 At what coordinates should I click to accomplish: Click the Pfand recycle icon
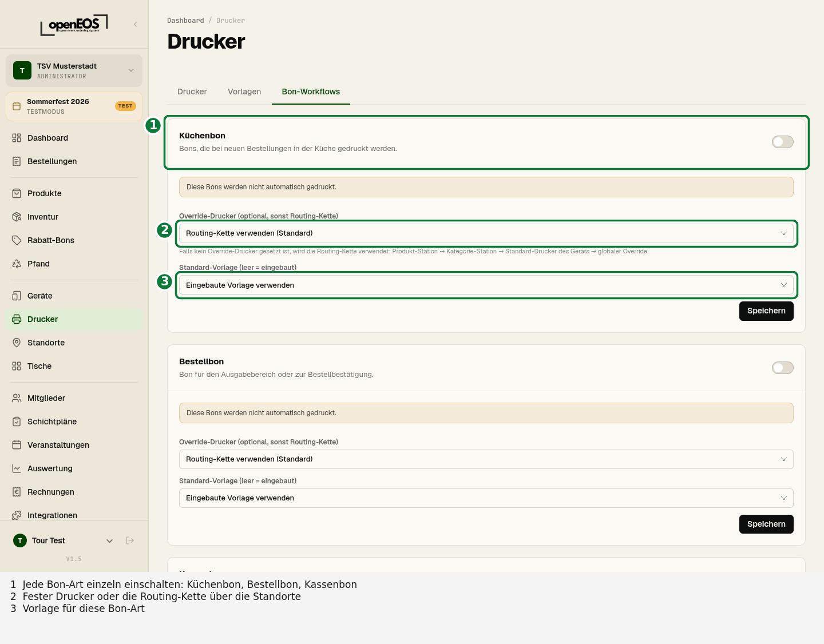(17, 264)
